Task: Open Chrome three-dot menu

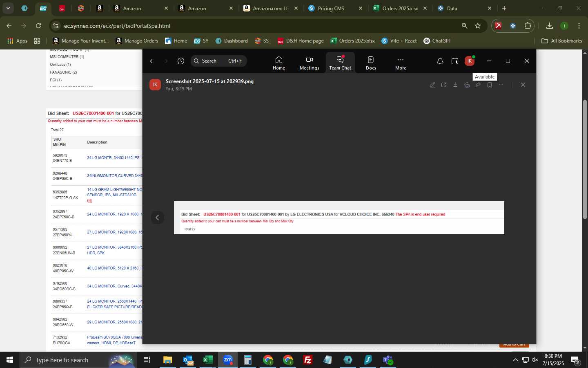Action: pos(579,26)
